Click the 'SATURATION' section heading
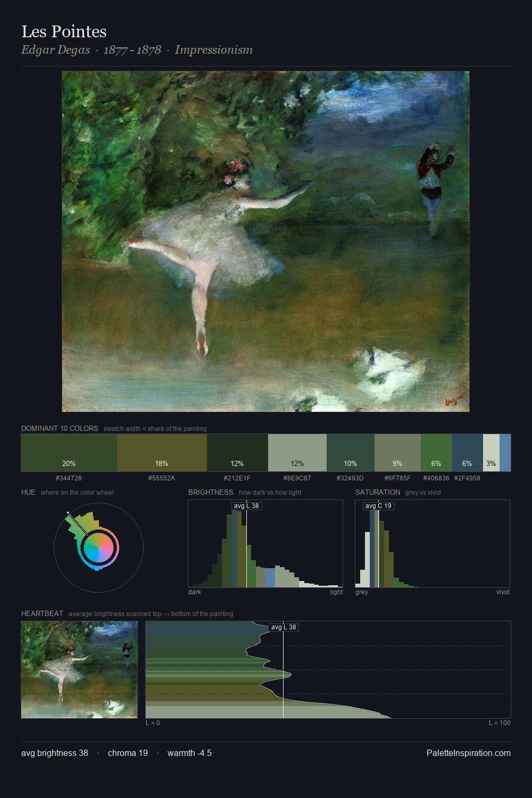532x798 pixels. 378,492
